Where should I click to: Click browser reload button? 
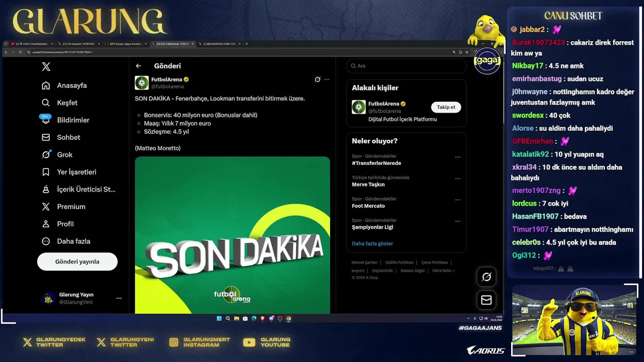point(20,52)
